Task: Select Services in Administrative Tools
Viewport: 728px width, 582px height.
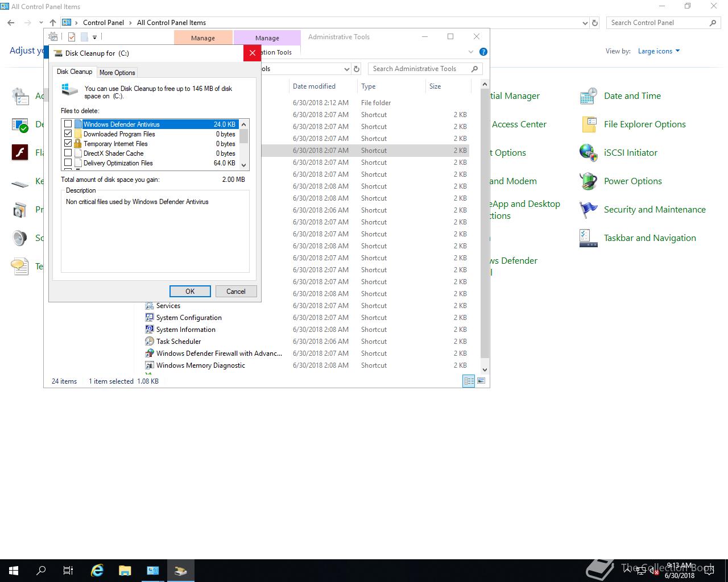Action: pyautogui.click(x=168, y=306)
